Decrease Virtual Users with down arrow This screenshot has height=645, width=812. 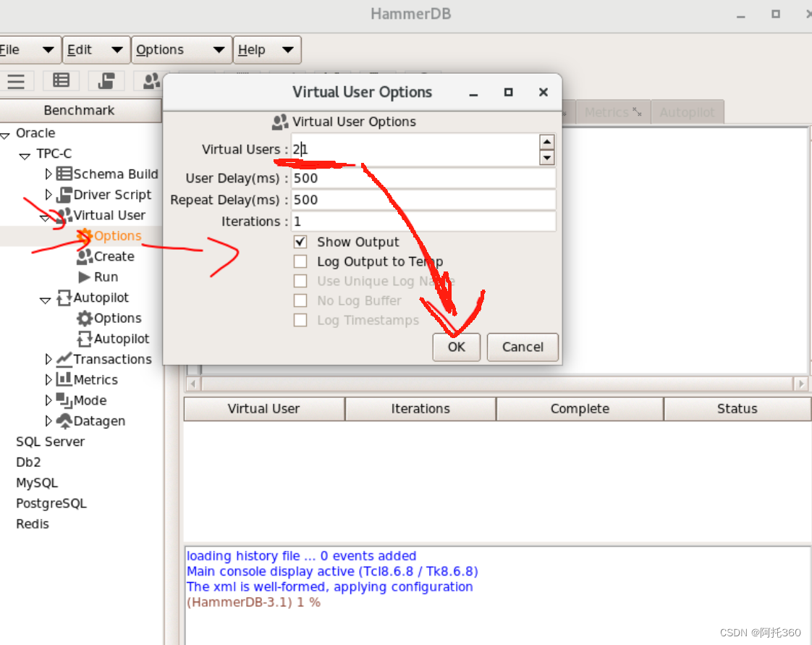tap(547, 158)
